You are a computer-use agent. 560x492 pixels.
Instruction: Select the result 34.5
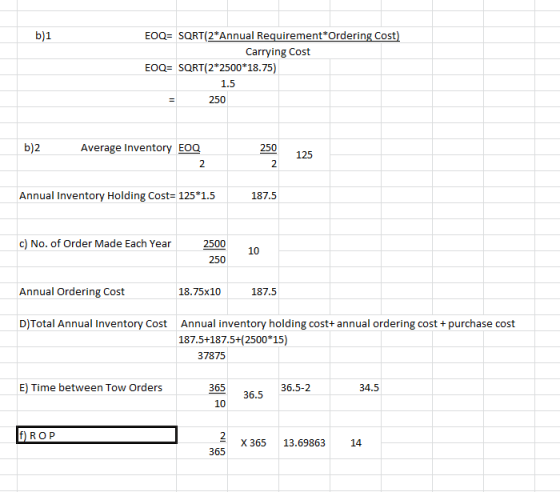click(369, 388)
